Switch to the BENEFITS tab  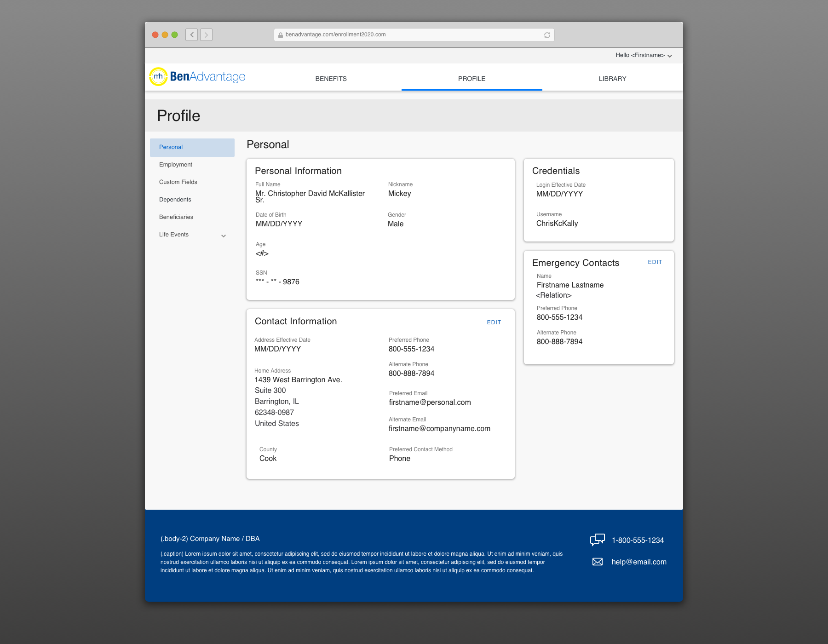point(331,79)
